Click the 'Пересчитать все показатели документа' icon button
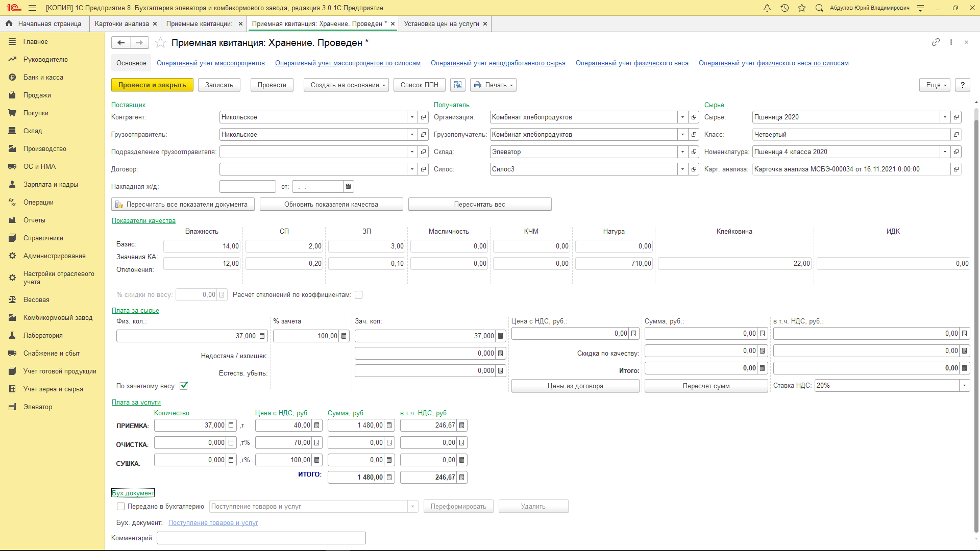This screenshot has height=551, width=980. [x=118, y=204]
